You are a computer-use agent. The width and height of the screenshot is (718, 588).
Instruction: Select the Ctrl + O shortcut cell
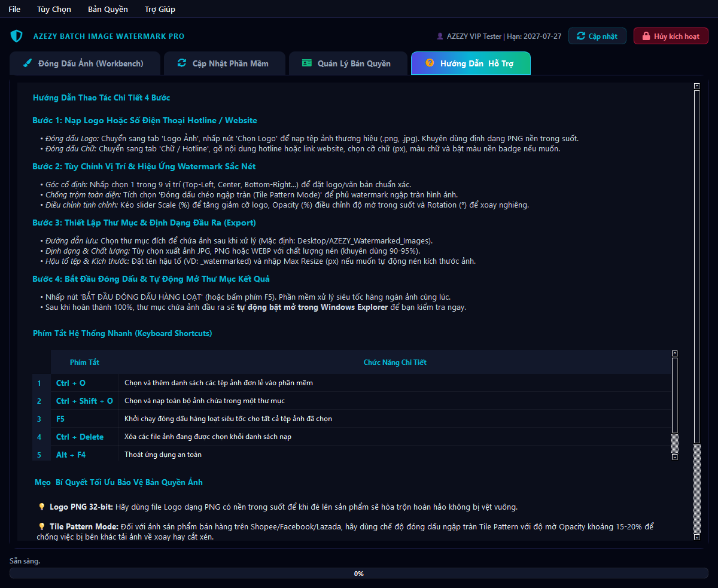coord(84,383)
